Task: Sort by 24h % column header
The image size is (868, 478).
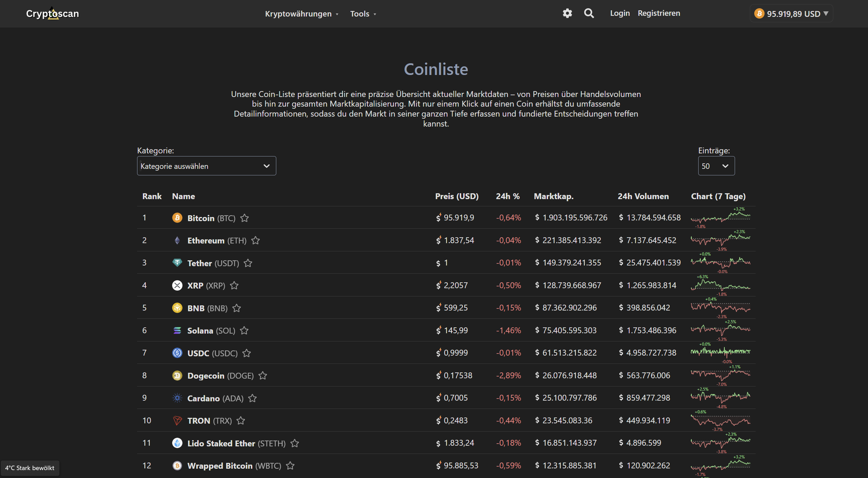Action: point(508,196)
